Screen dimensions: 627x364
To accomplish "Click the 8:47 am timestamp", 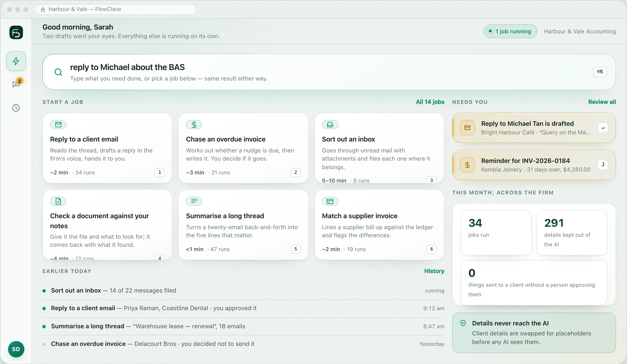I will click(x=434, y=326).
